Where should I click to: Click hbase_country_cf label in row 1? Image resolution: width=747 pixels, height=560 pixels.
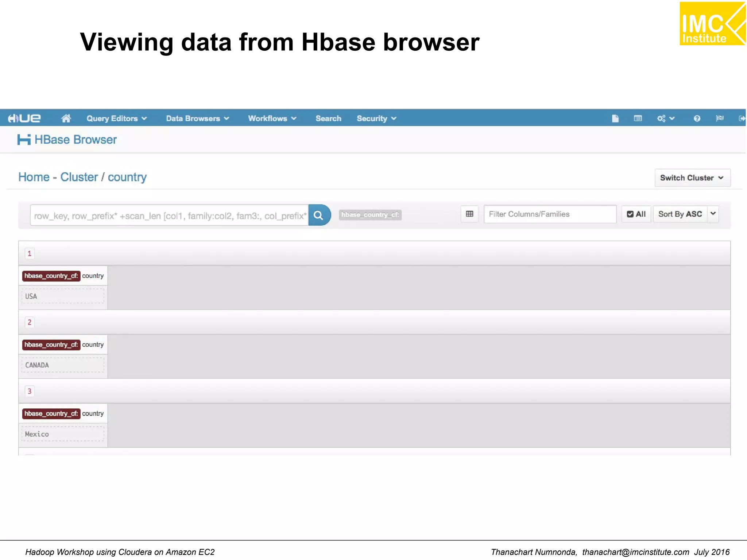tap(51, 276)
